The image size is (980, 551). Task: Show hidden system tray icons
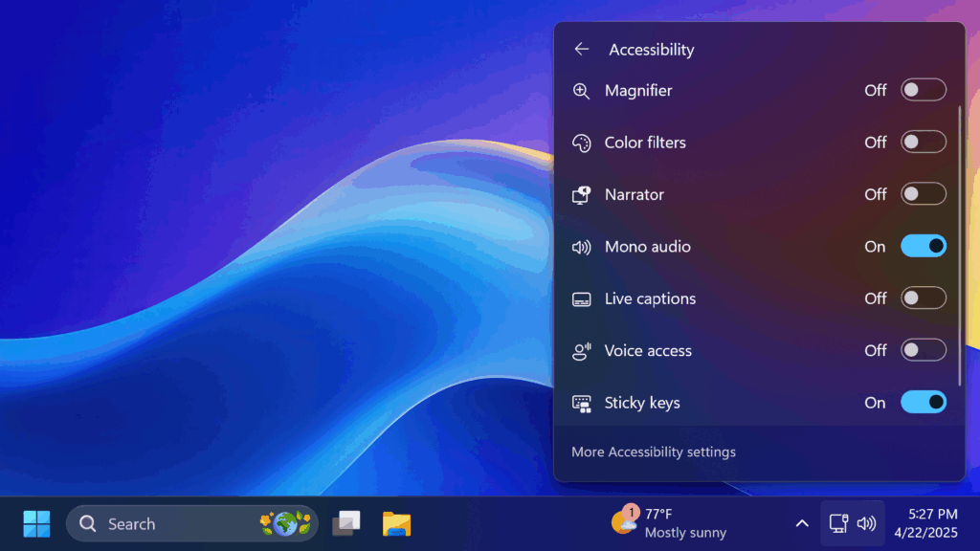coord(802,523)
